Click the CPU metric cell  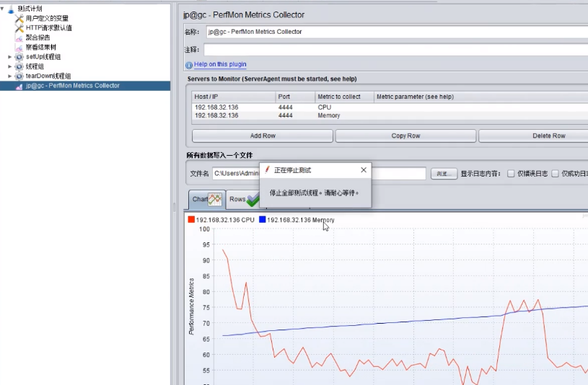pos(344,107)
